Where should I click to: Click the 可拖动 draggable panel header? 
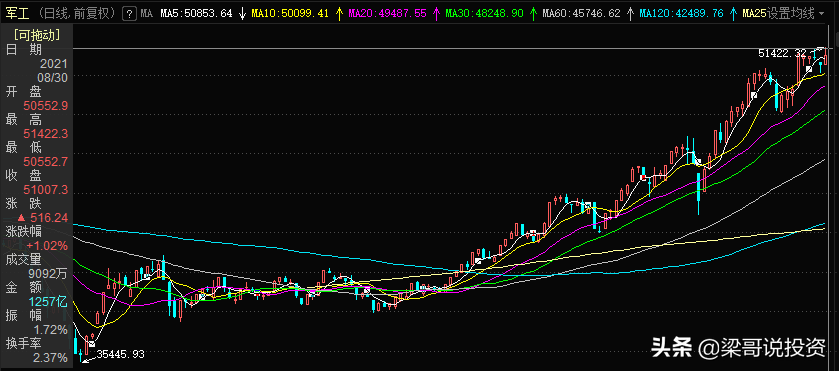click(x=36, y=36)
